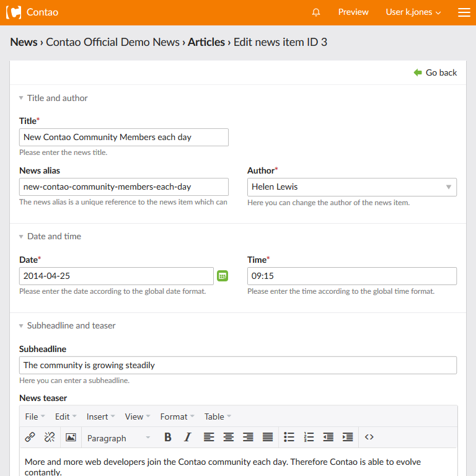Viewport: 476px width, 476px height.
Task: Click Articles in the breadcrumb
Action: 206,42
